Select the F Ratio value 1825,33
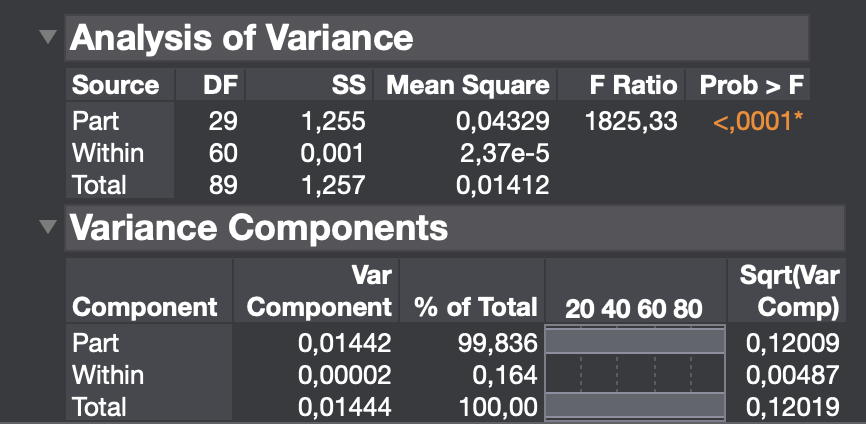This screenshot has height=424, width=866. click(631, 122)
